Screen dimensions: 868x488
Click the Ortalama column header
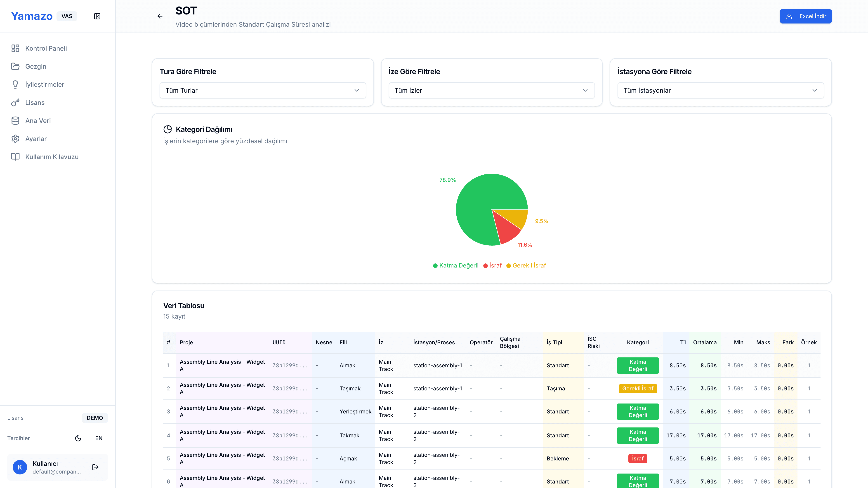click(705, 343)
